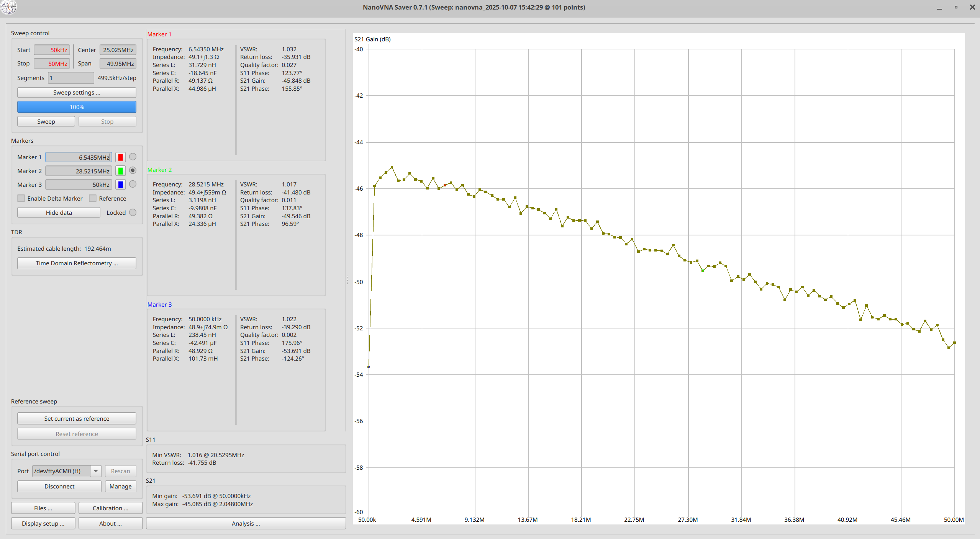Start a new Sweep

[46, 121]
